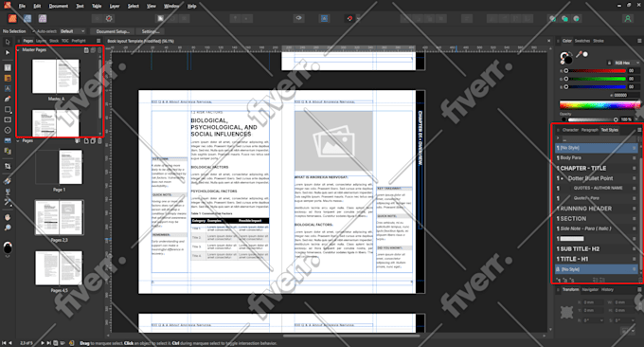Select the Pen tool
Image resolution: width=644 pixels, height=347 pixels.
(x=8, y=99)
